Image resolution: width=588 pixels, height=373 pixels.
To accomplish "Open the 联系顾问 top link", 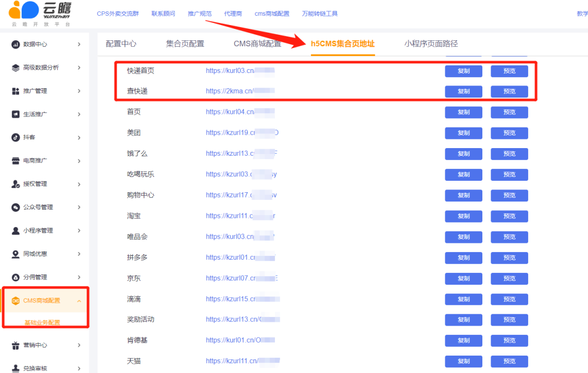I will point(163,14).
